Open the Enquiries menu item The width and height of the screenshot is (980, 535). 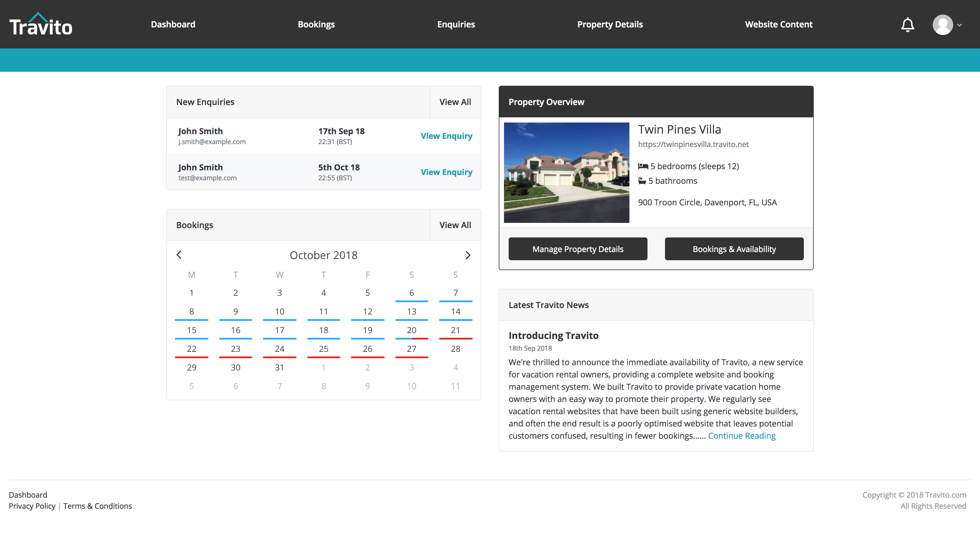coord(456,24)
